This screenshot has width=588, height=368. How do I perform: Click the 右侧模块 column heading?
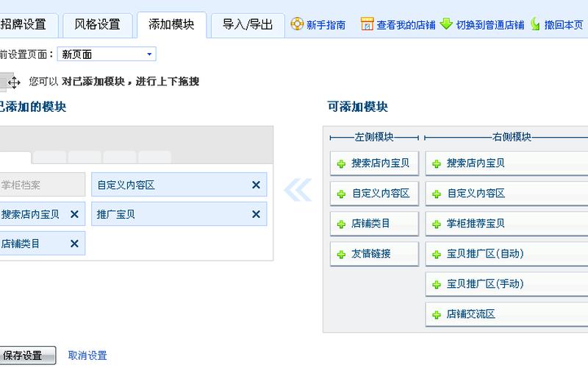[512, 137]
